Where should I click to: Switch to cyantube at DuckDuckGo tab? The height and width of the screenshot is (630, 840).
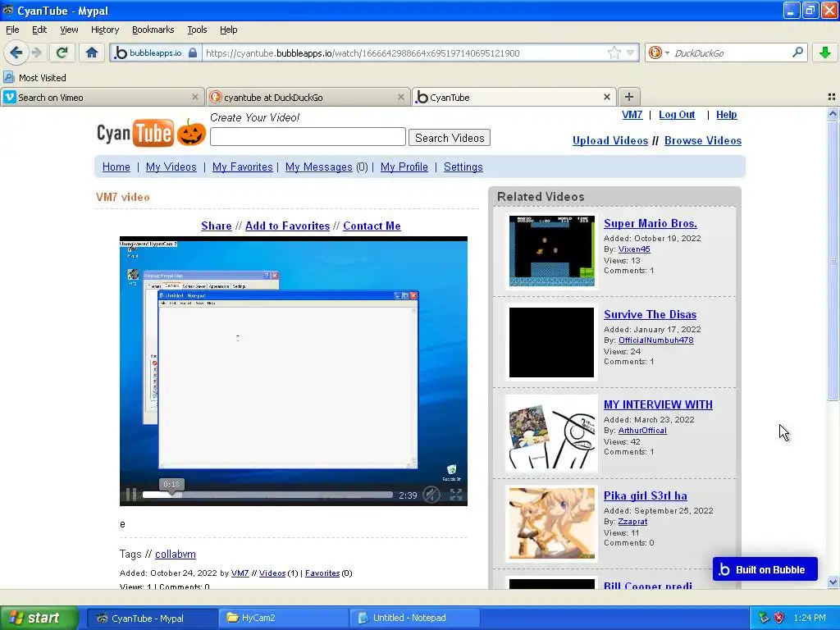(x=308, y=97)
